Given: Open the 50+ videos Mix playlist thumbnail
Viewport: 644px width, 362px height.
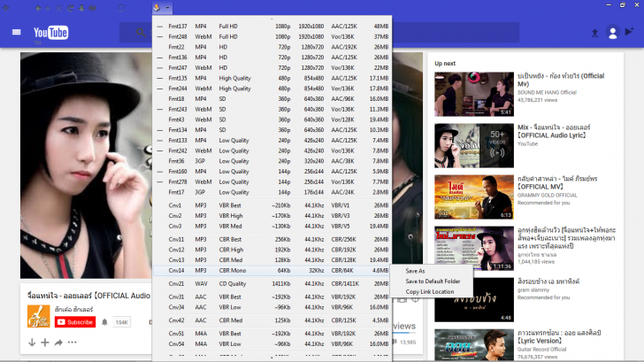Looking at the screenshot, I should tap(474, 145).
